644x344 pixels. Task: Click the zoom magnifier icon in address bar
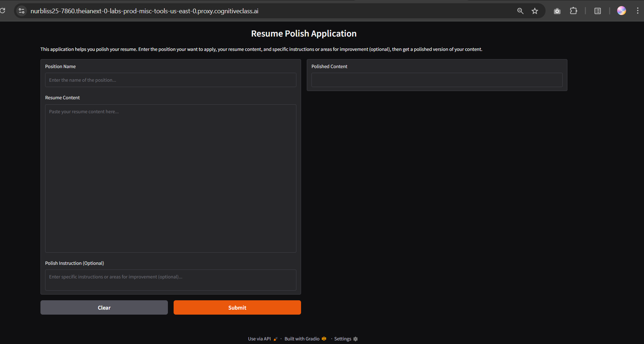tap(520, 11)
